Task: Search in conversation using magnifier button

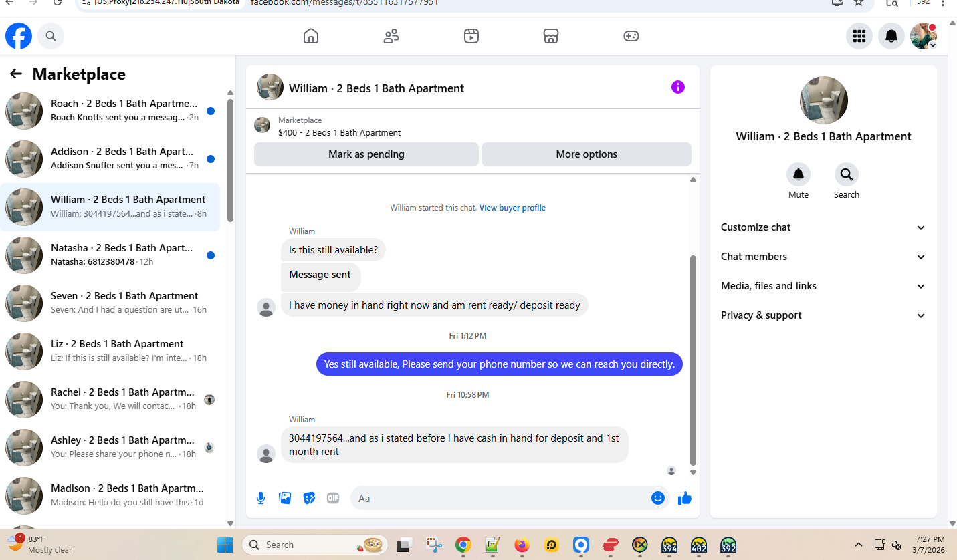Action: tap(847, 174)
